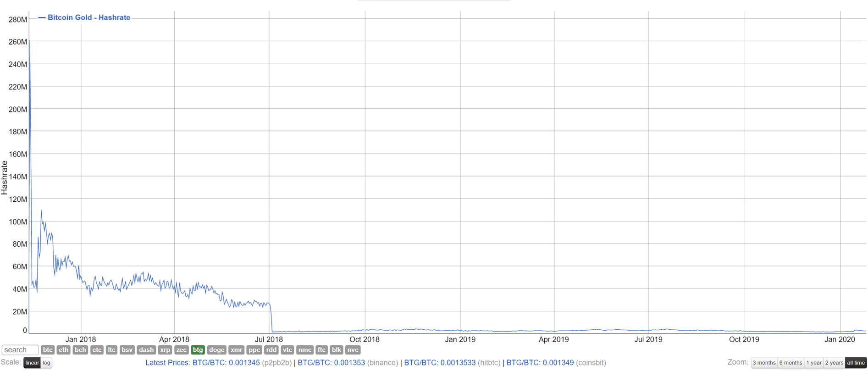Select the rdd coin tag

click(271, 350)
